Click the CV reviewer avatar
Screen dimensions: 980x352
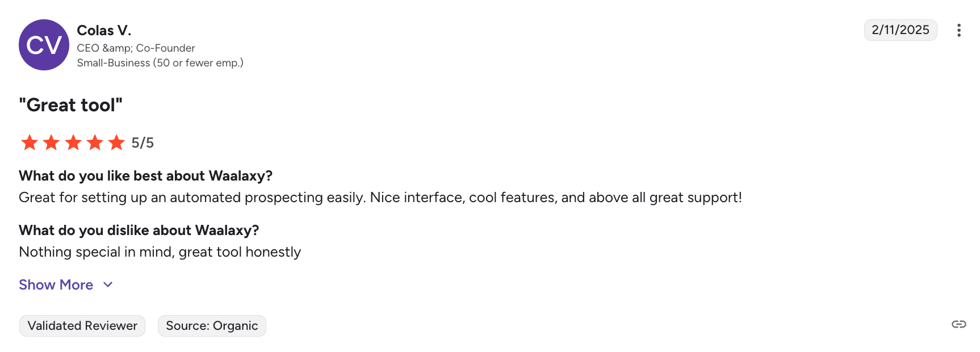pyautogui.click(x=44, y=45)
